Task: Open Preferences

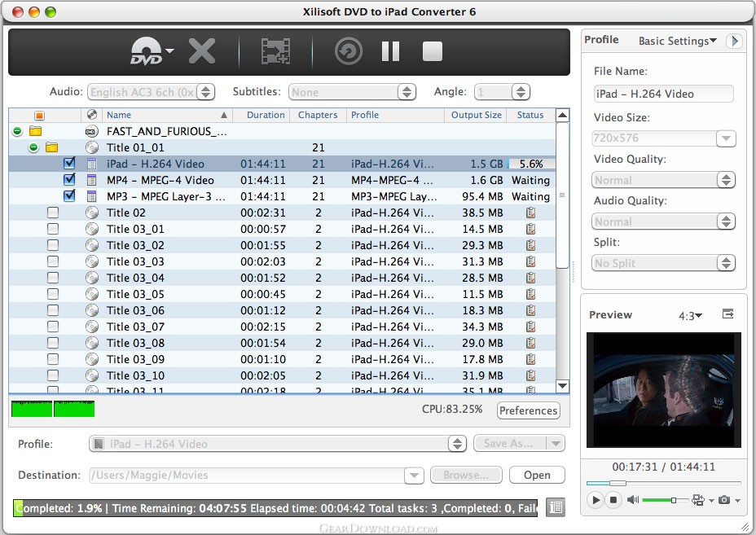Action: tap(529, 410)
